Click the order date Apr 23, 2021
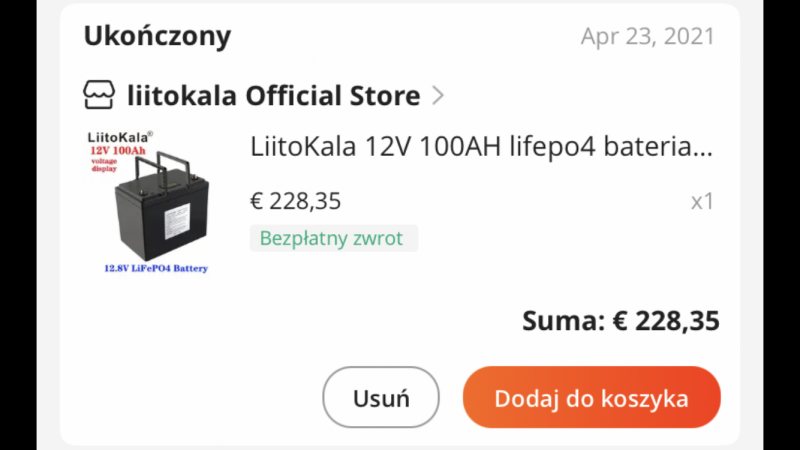Viewport: 800px width, 450px height. (647, 37)
